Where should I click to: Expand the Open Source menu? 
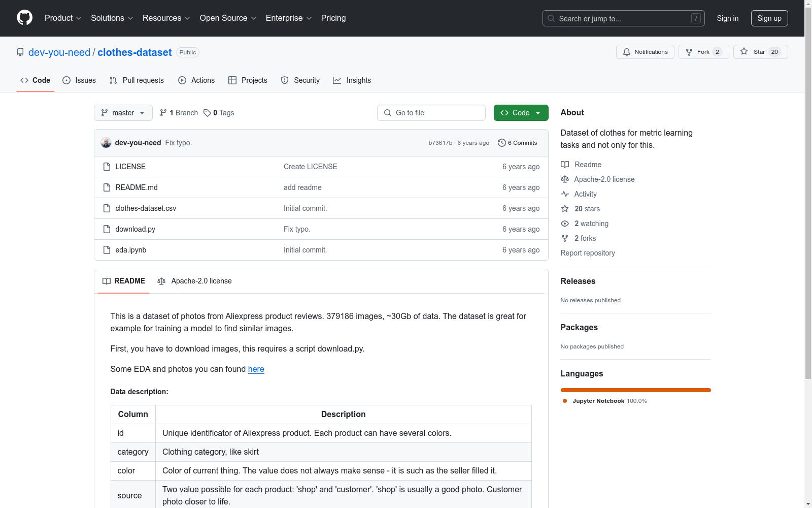coord(228,18)
